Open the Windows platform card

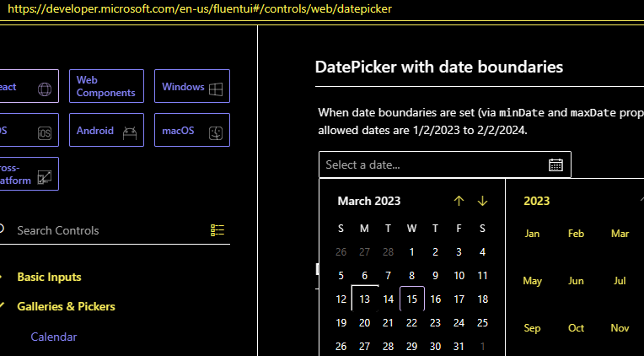(x=192, y=86)
